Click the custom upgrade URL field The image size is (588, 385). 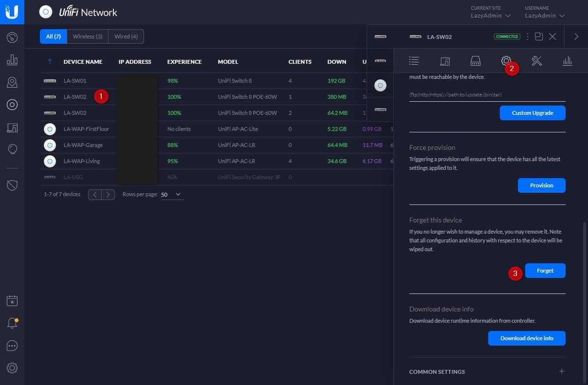pyautogui.click(x=487, y=94)
